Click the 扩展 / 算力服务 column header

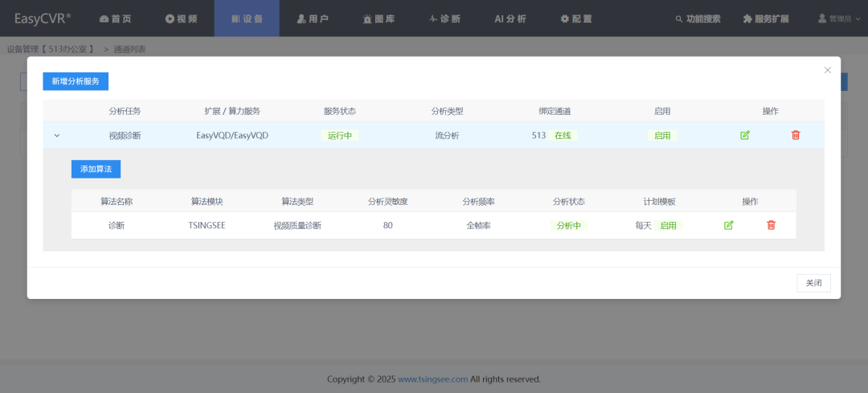tap(232, 111)
